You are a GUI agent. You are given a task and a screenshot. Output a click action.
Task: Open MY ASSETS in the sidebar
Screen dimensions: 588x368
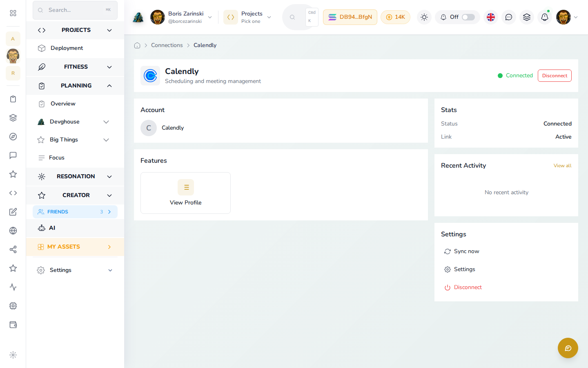pos(75,247)
